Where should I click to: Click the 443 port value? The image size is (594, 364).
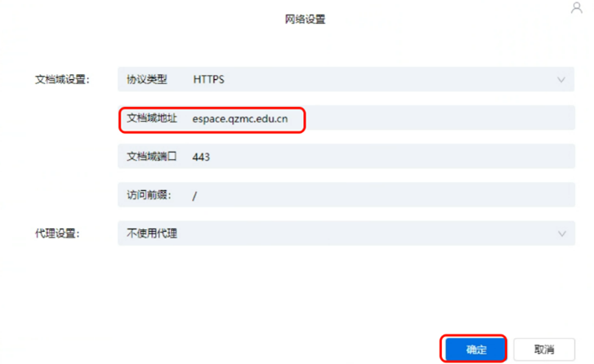pos(201,157)
